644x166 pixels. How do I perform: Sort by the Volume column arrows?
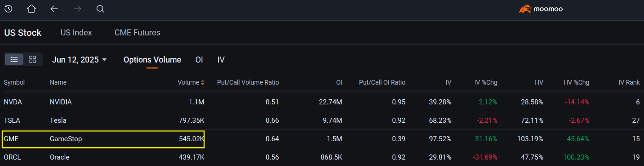203,83
